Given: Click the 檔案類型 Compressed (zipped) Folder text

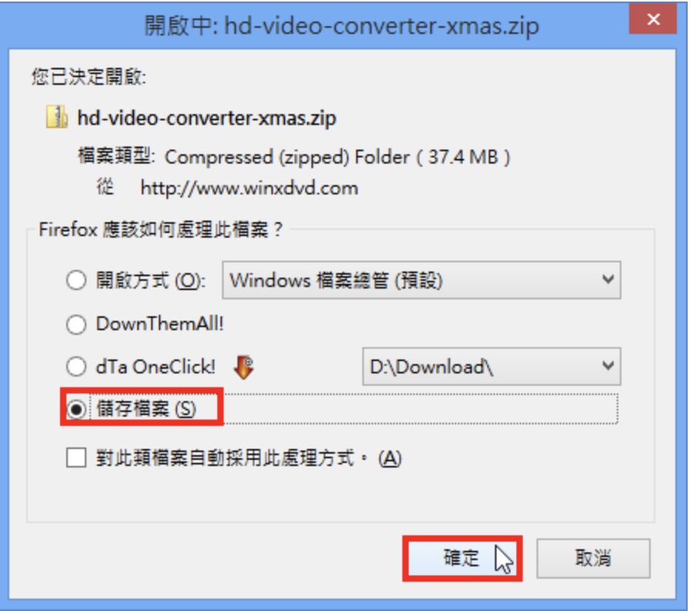Looking at the screenshot, I should tap(294, 157).
